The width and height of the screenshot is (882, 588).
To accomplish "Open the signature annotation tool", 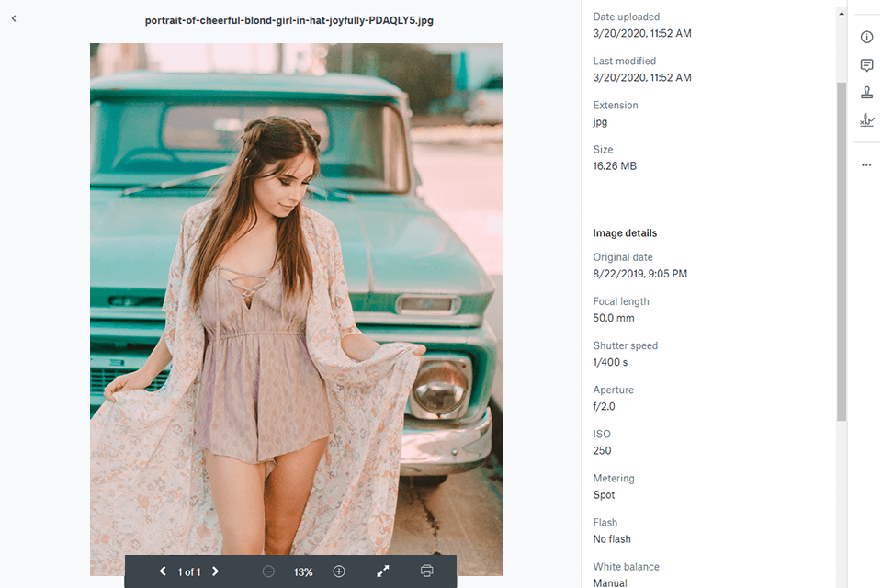I will [866, 120].
